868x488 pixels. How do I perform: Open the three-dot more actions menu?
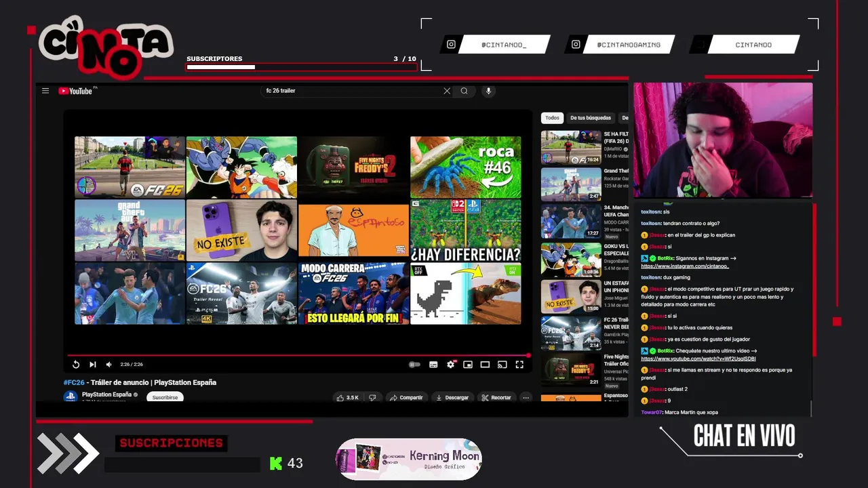(526, 398)
